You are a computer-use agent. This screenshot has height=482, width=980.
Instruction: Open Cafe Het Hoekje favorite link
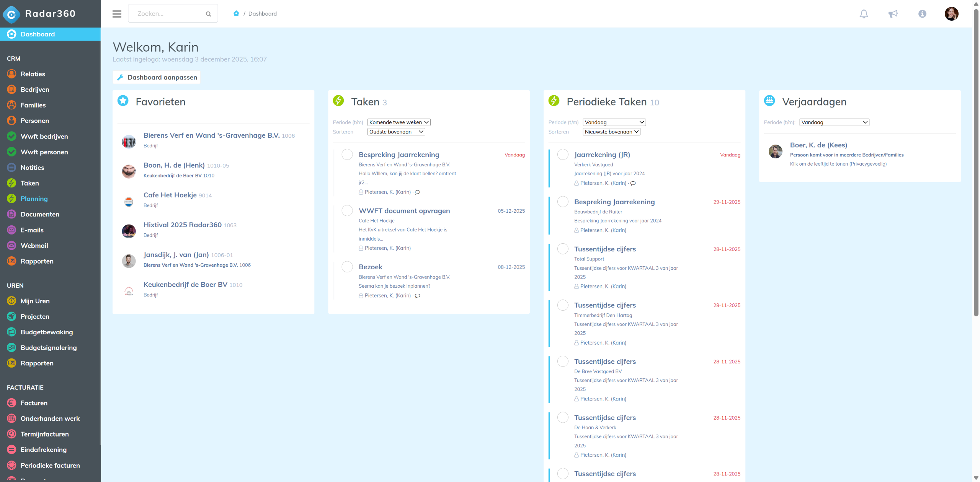(x=170, y=195)
